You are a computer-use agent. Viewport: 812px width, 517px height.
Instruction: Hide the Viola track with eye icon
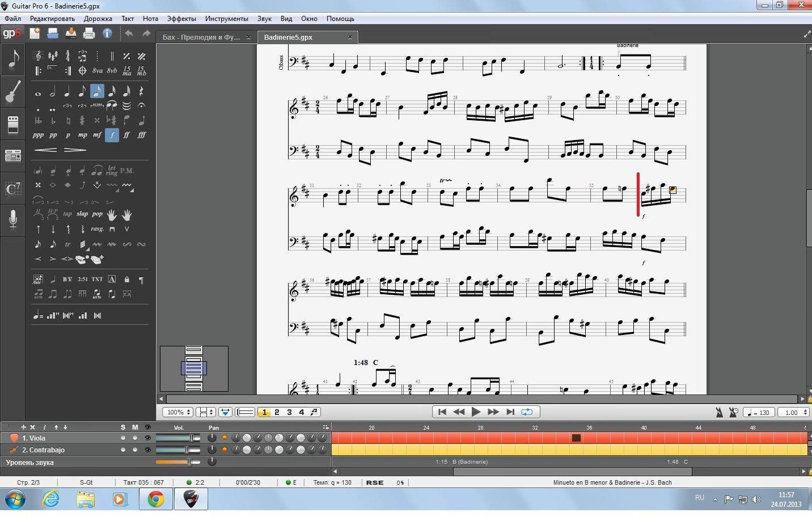[x=148, y=438]
